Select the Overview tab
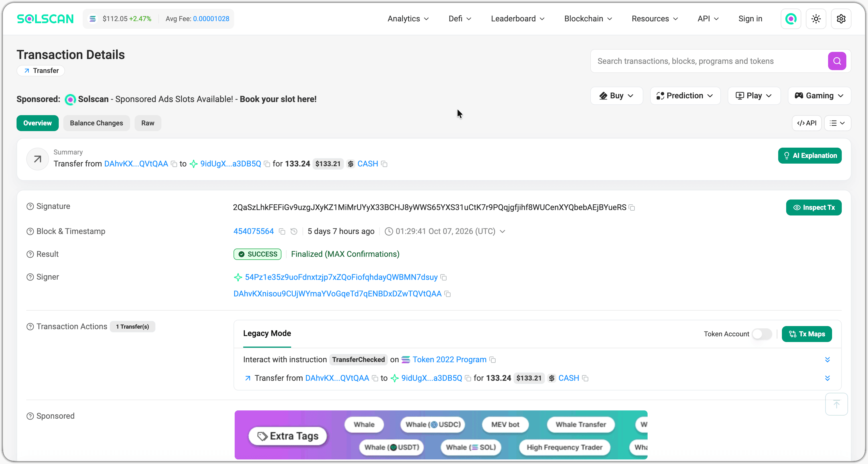The height and width of the screenshot is (464, 868). [37, 123]
